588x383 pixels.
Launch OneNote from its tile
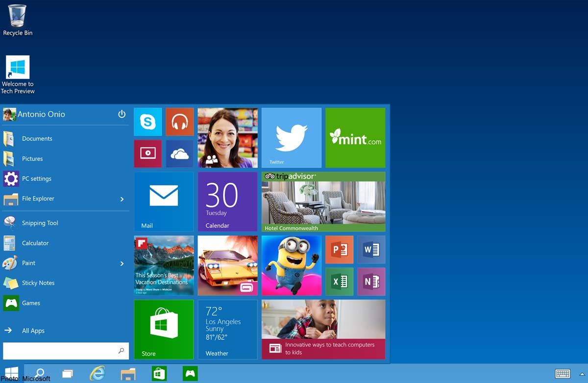pyautogui.click(x=371, y=281)
